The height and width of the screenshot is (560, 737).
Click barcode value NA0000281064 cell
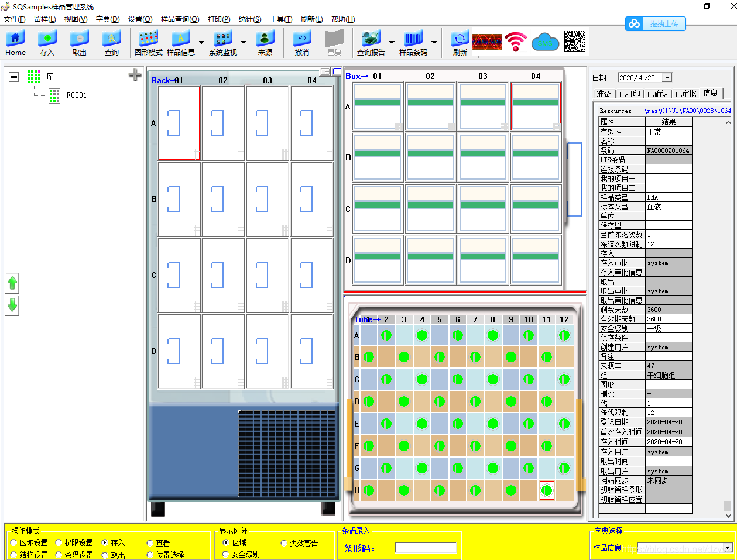coord(669,150)
